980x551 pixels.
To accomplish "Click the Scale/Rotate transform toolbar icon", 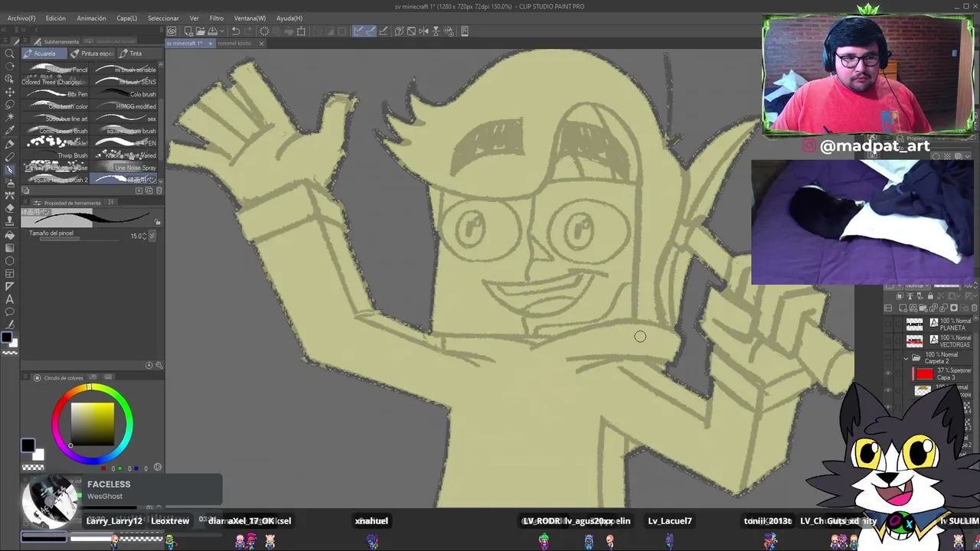I will [x=301, y=31].
